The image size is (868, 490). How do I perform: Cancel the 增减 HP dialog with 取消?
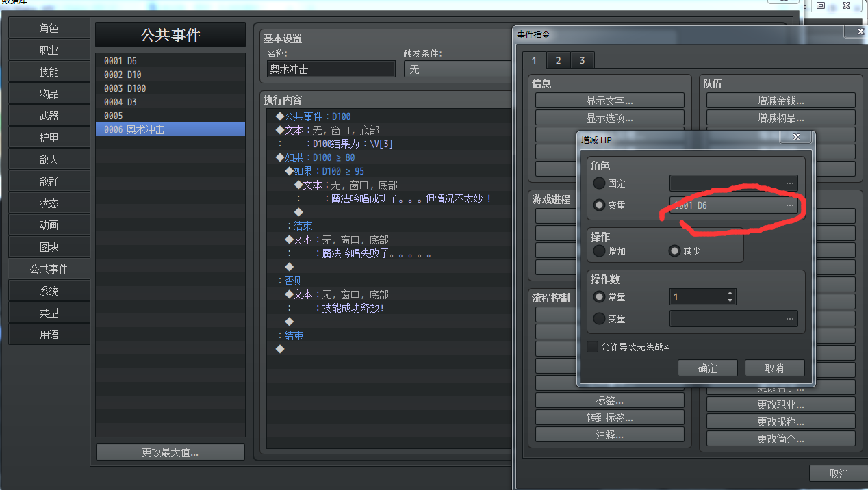click(774, 368)
